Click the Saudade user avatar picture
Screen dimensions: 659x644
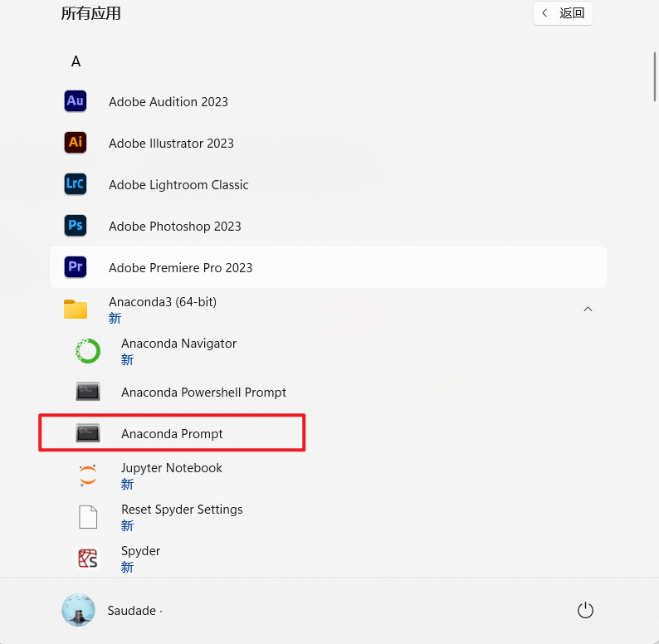click(78, 610)
